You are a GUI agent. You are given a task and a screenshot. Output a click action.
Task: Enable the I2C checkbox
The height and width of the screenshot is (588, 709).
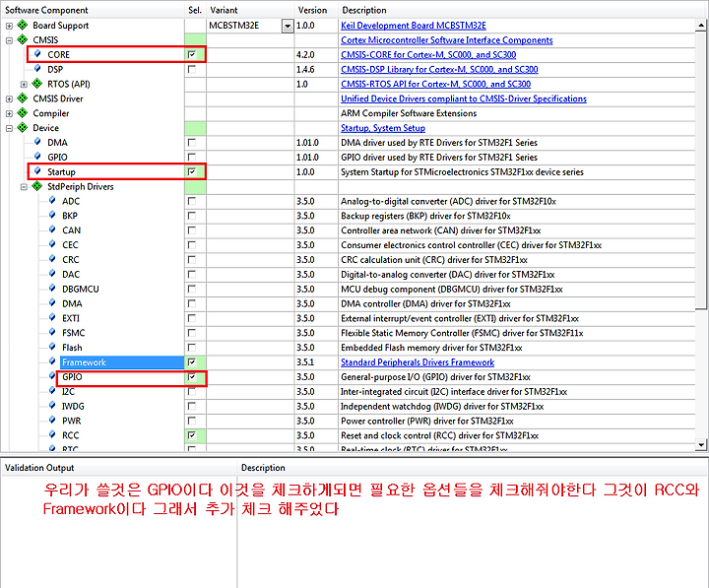(x=192, y=391)
